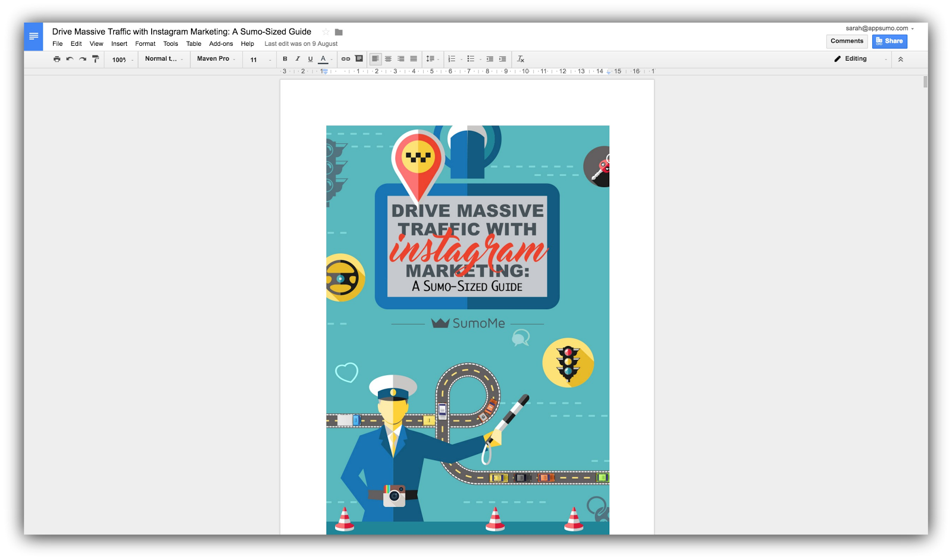Image resolution: width=952 pixels, height=560 pixels.
Task: Toggle bold formatting
Action: point(285,59)
